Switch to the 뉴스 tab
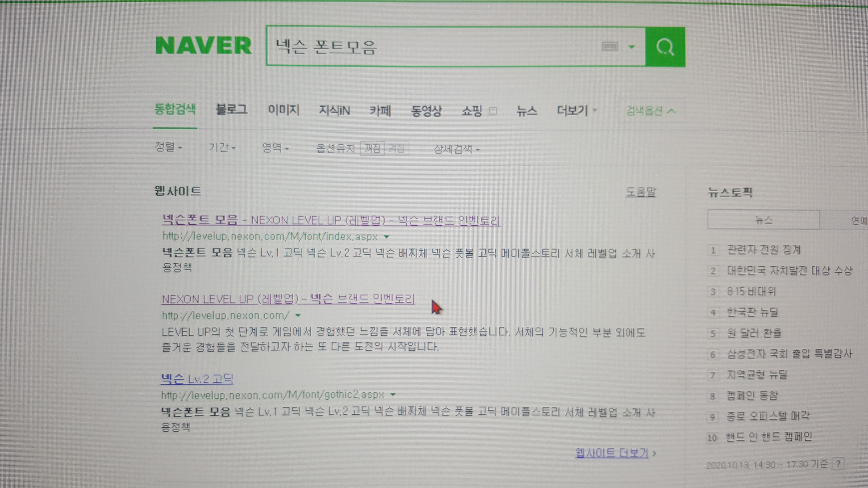The image size is (868, 488). click(527, 111)
